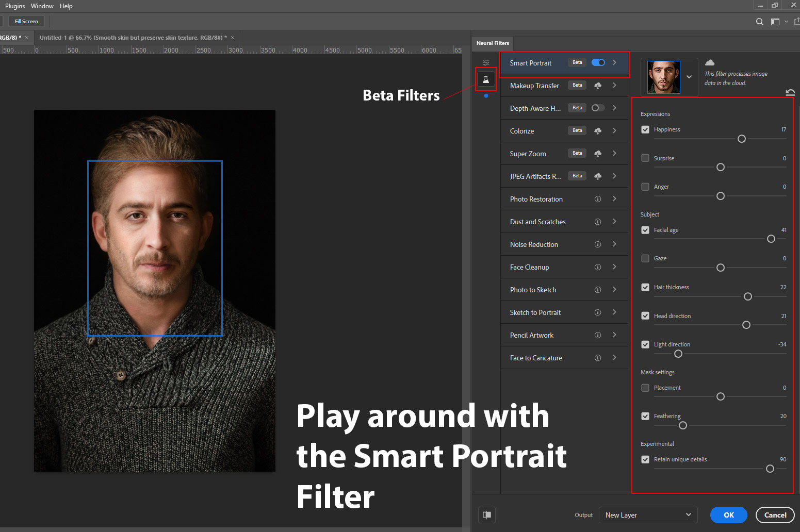Open the Plugins menu
The height and width of the screenshot is (532, 800).
[15, 6]
